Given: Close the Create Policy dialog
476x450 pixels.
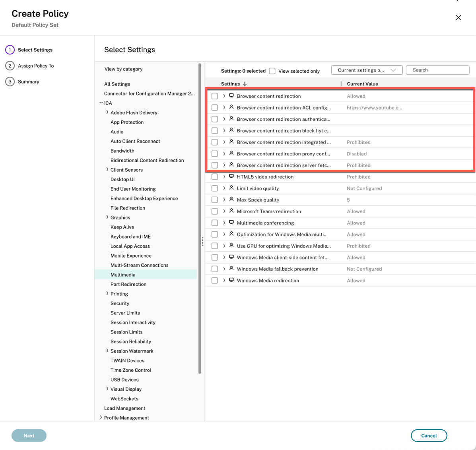Looking at the screenshot, I should 458,17.
